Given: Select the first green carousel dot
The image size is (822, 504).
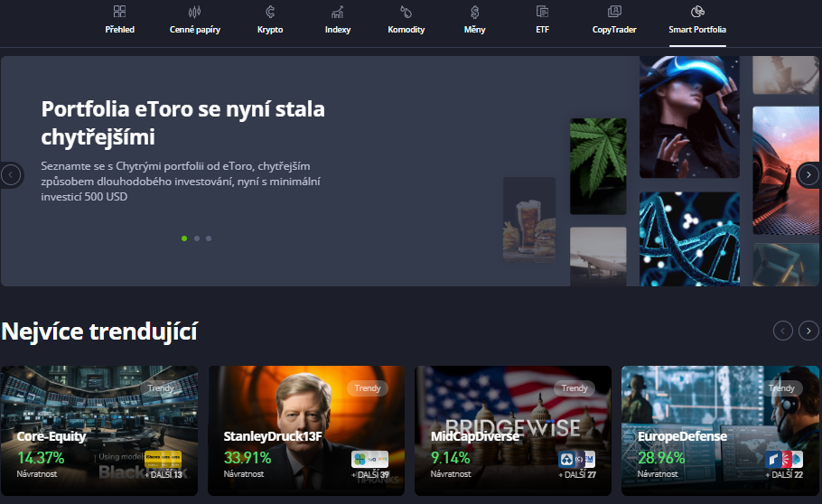Looking at the screenshot, I should 184,238.
